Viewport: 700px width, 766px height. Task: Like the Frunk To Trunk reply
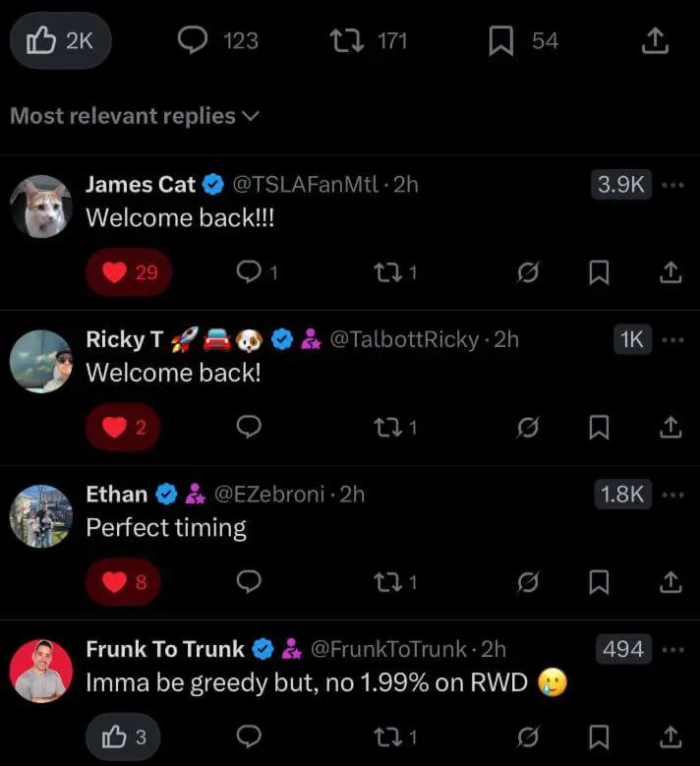[124, 737]
